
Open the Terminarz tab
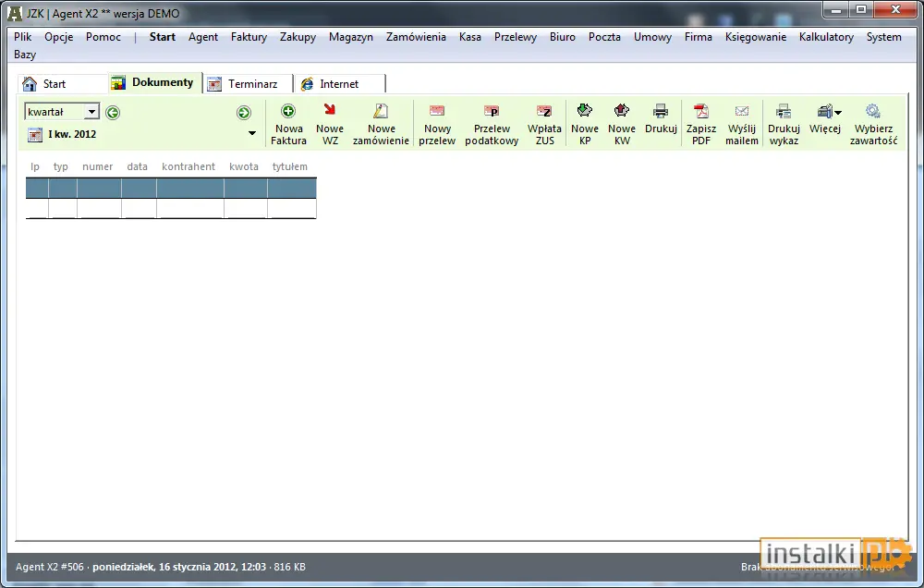(248, 84)
